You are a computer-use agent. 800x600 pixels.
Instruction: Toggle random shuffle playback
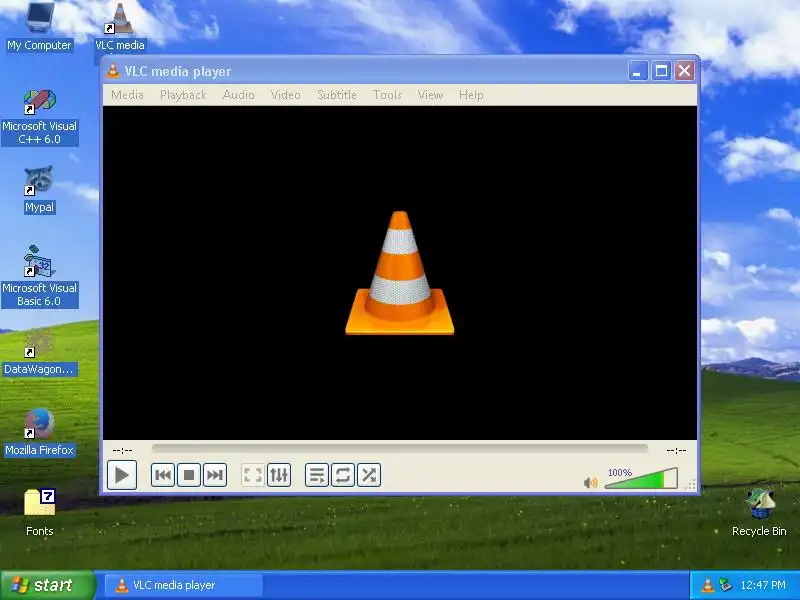(369, 475)
